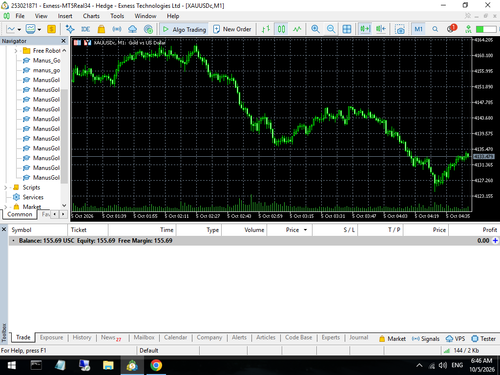Screen dimensions: 500x375
Task: Switch chart to line chart mode
Action: 297,29
